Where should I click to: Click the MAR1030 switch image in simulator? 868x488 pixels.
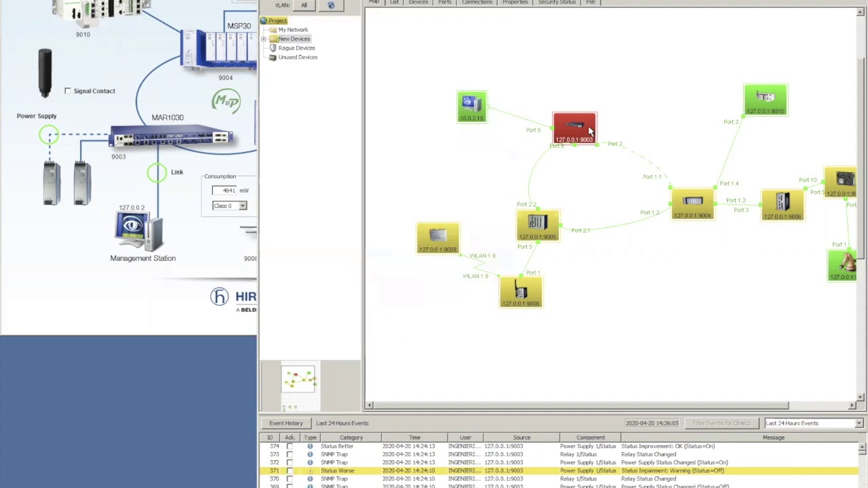[172, 137]
